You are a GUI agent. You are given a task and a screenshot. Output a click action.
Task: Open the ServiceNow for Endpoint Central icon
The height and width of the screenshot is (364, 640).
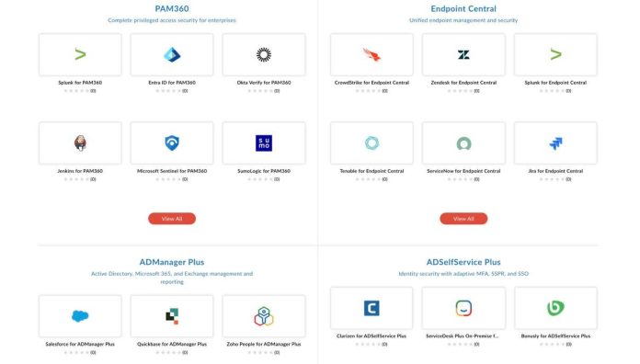pyautogui.click(x=463, y=143)
